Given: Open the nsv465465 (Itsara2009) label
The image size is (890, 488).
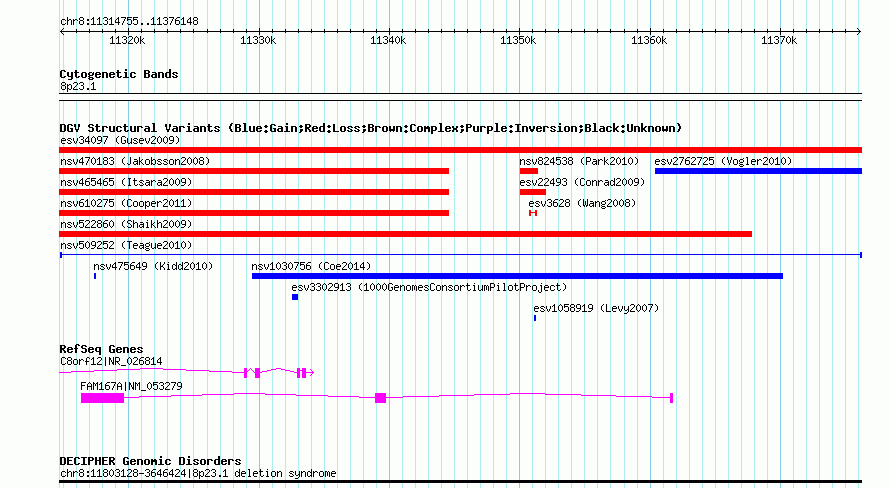Looking at the screenshot, I should pos(126,182).
